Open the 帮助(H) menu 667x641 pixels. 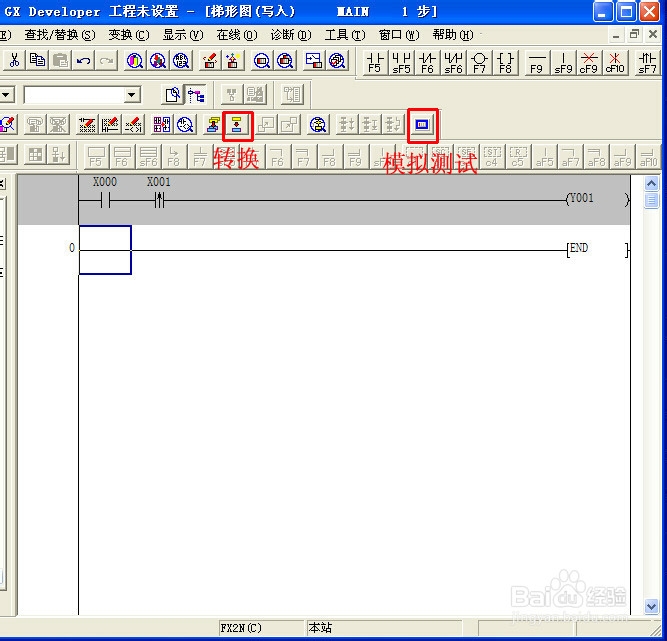coord(453,35)
